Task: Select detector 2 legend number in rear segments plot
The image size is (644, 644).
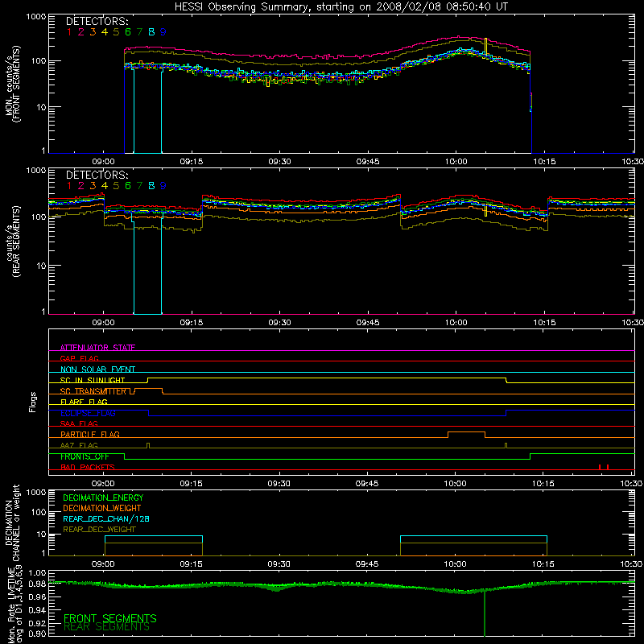Action: 81,186
